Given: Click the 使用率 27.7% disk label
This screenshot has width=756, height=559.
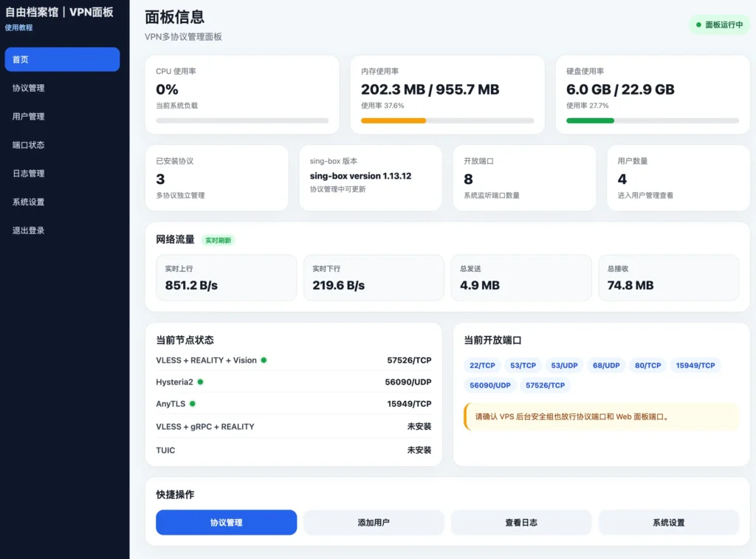Looking at the screenshot, I should click(x=587, y=106).
